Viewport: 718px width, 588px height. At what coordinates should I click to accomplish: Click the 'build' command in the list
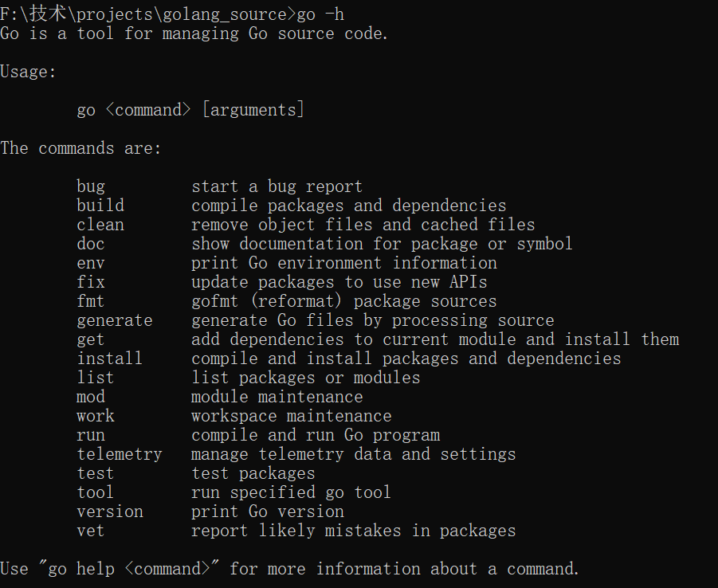(x=100, y=206)
